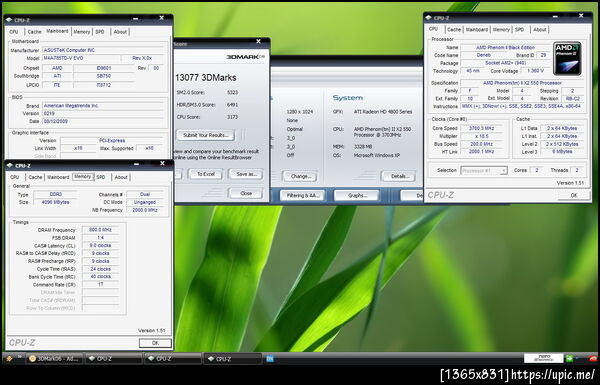Viewport: 600px width, 385px height.
Task: Open the Windows start button on taskbar
Action: click(10, 359)
